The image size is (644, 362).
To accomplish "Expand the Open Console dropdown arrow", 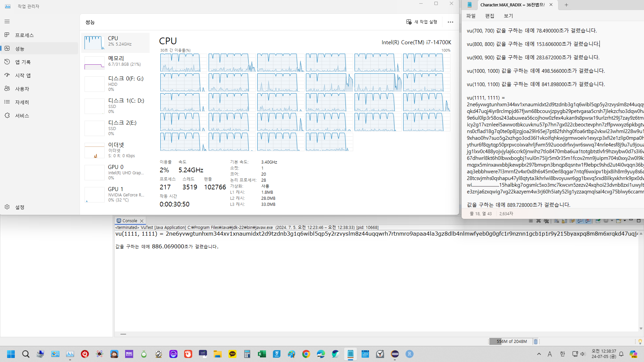I will pyautogui.click(x=625, y=221).
